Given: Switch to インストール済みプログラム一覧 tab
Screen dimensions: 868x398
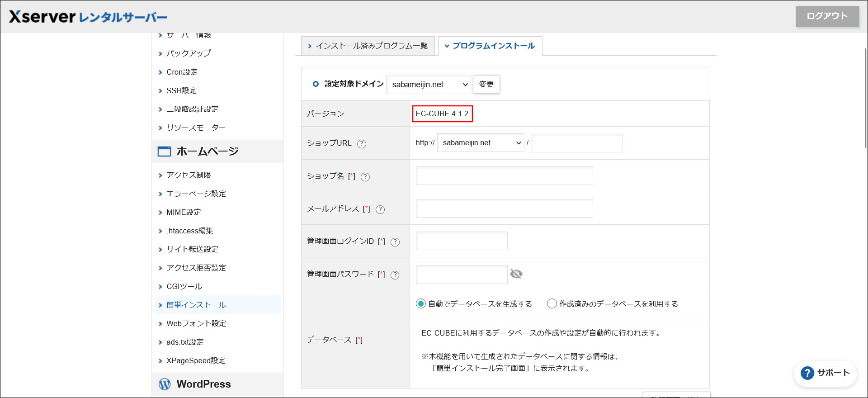Looking at the screenshot, I should pyautogui.click(x=368, y=46).
